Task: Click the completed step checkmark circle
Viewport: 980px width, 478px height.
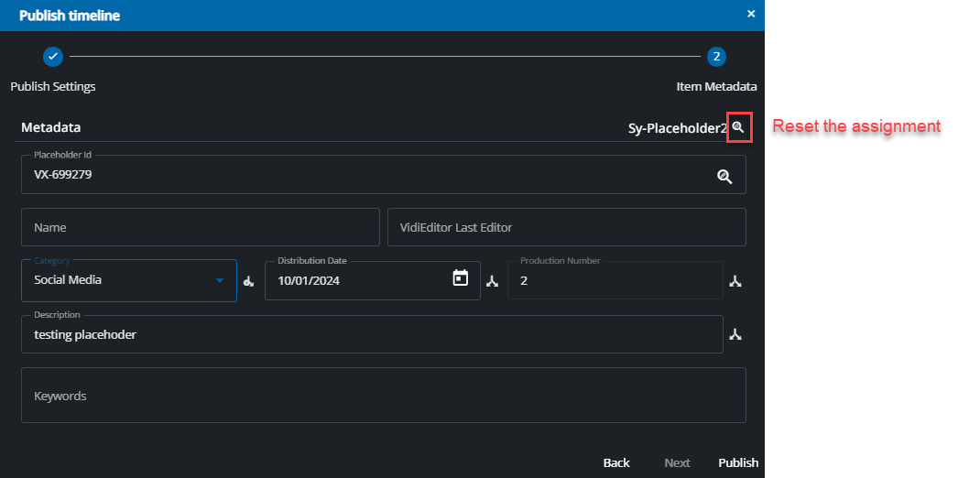Action: coord(53,57)
